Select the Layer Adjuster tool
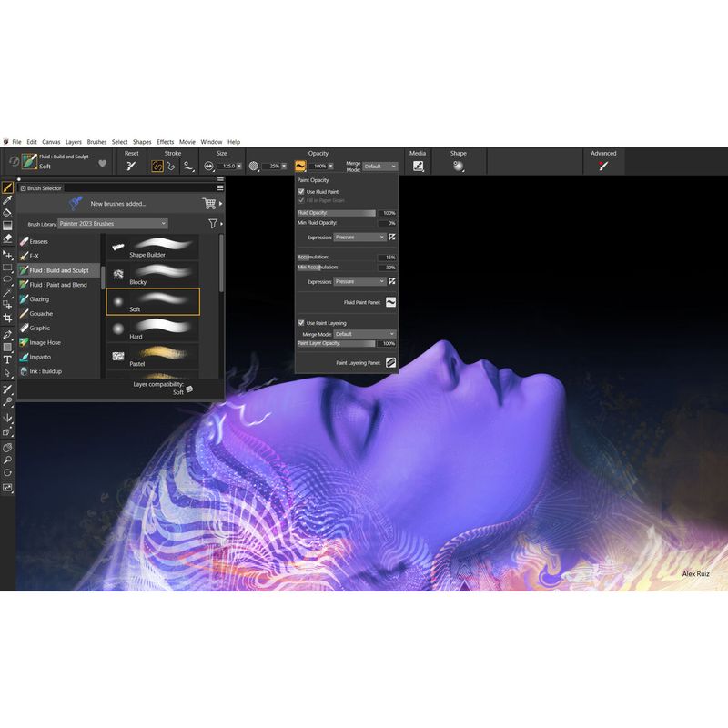 [7, 255]
